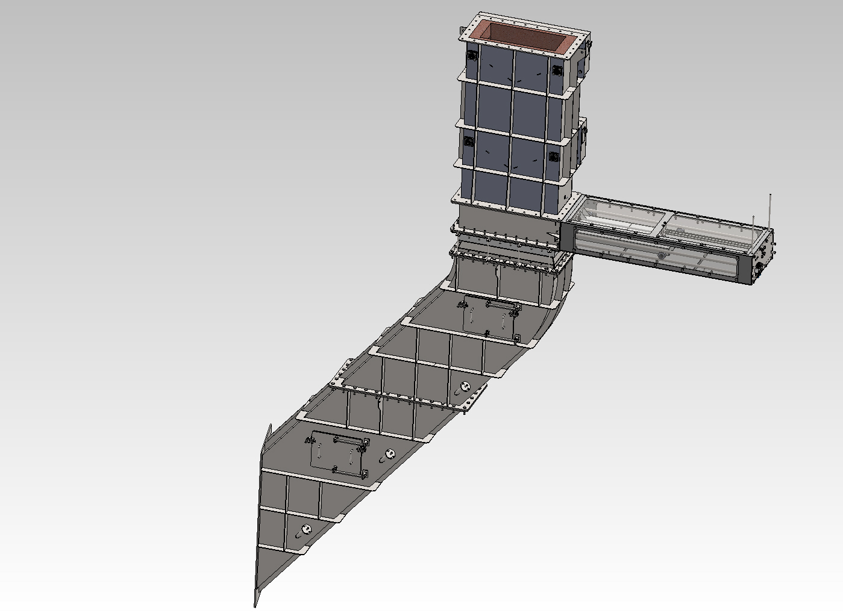Image resolution: width=843 pixels, height=616 pixels.
Task: Click the circular fitting on the slide gate side
Action: [662, 255]
